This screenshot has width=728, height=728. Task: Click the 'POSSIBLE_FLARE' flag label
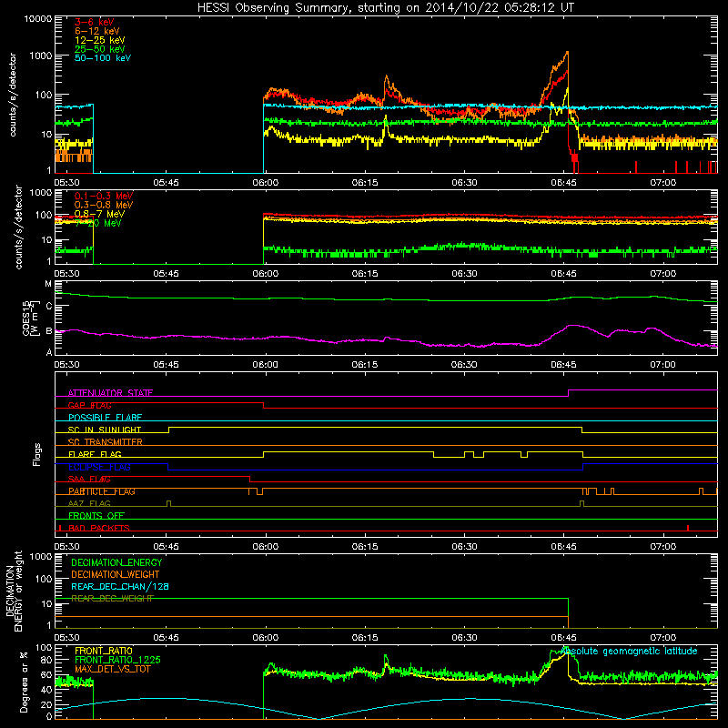click(x=105, y=418)
